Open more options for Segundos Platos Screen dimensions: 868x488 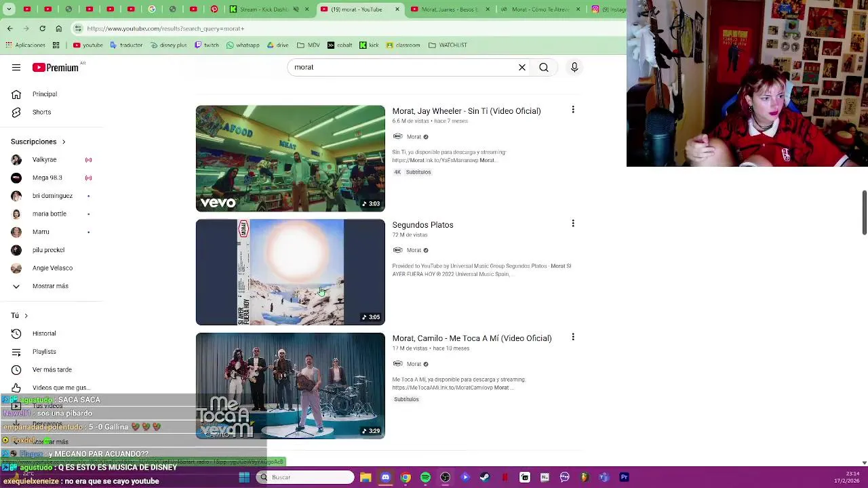[x=573, y=224]
